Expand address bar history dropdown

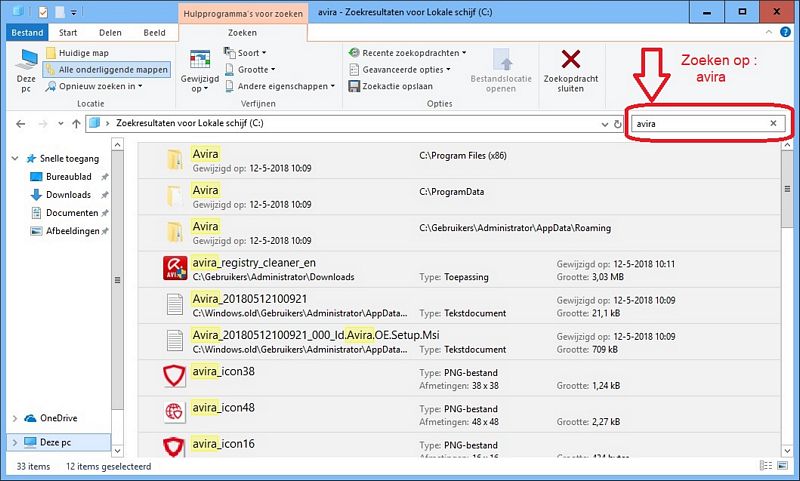605,124
